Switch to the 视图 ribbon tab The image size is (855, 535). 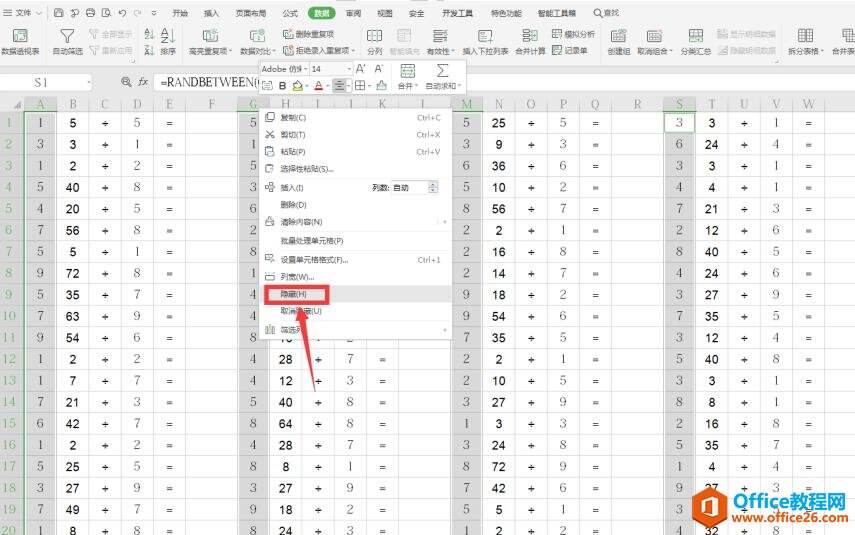click(385, 13)
